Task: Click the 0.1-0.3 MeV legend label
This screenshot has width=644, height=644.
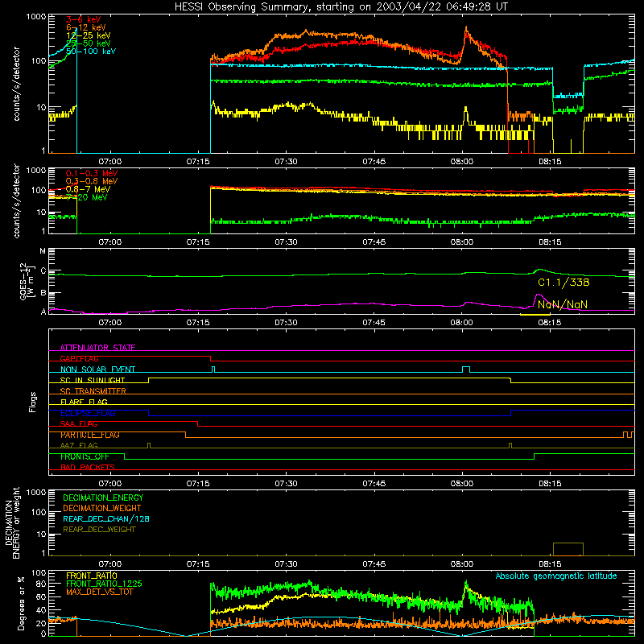Action: (92, 173)
